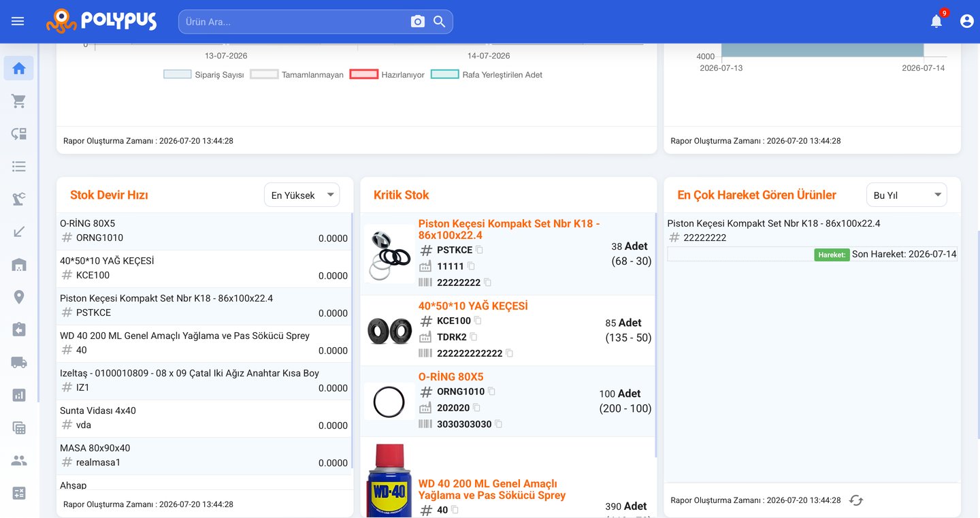The width and height of the screenshot is (980, 518).
Task: Select Piston Keçesi row in Stok Devir Hızı
Action: [204, 306]
